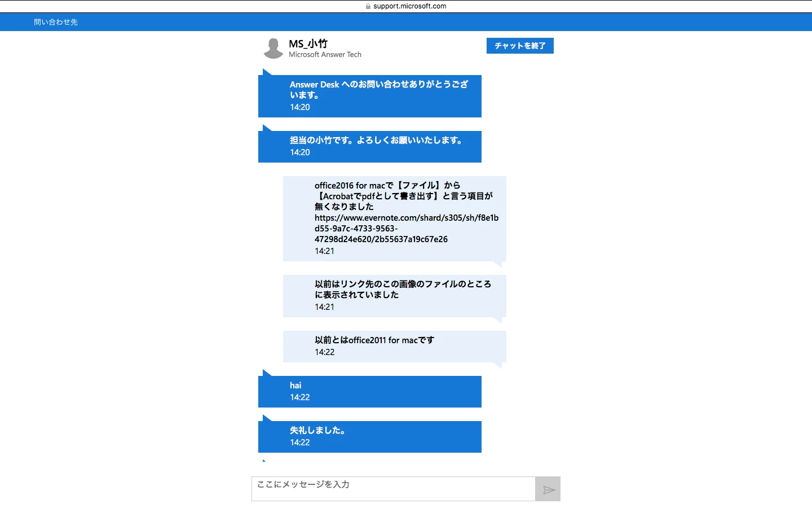Click the office2016 for mac question message
Viewport: 812px width, 508px height.
click(395, 218)
